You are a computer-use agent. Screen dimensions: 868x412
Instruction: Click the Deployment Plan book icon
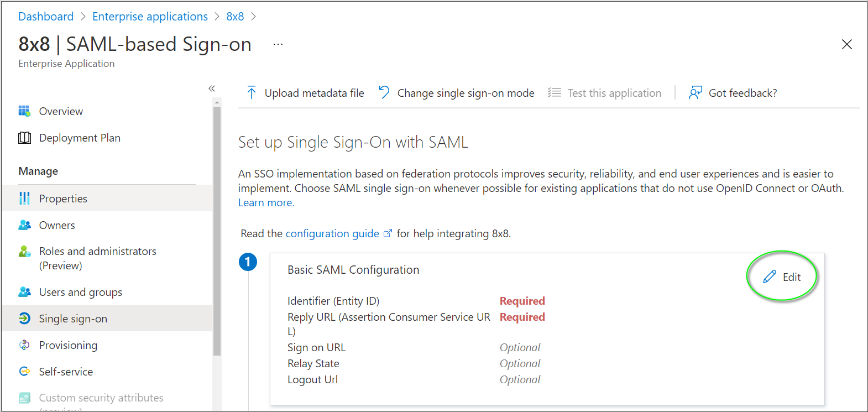click(24, 138)
